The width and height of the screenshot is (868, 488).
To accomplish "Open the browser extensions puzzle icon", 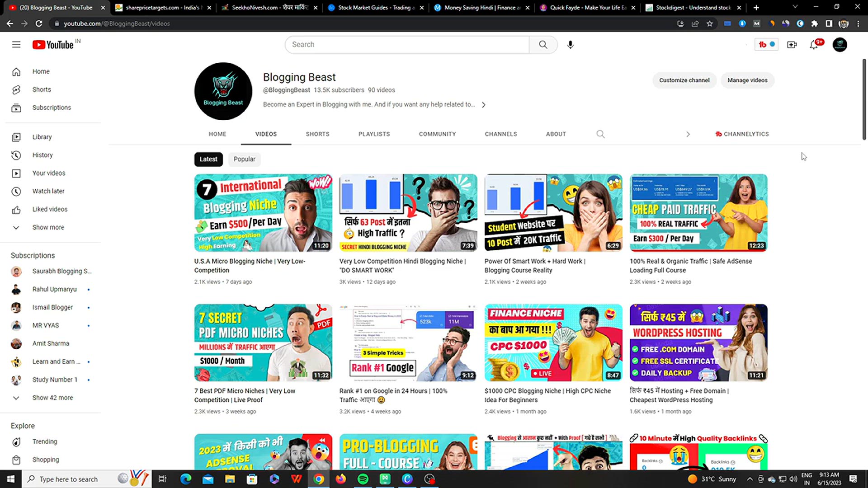I will pyautogui.click(x=815, y=23).
